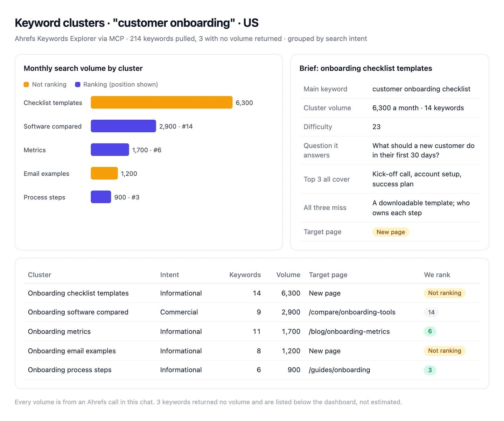Select the purple Software compared bar
Image resolution: width=504 pixels, height=421 pixels.
124,126
